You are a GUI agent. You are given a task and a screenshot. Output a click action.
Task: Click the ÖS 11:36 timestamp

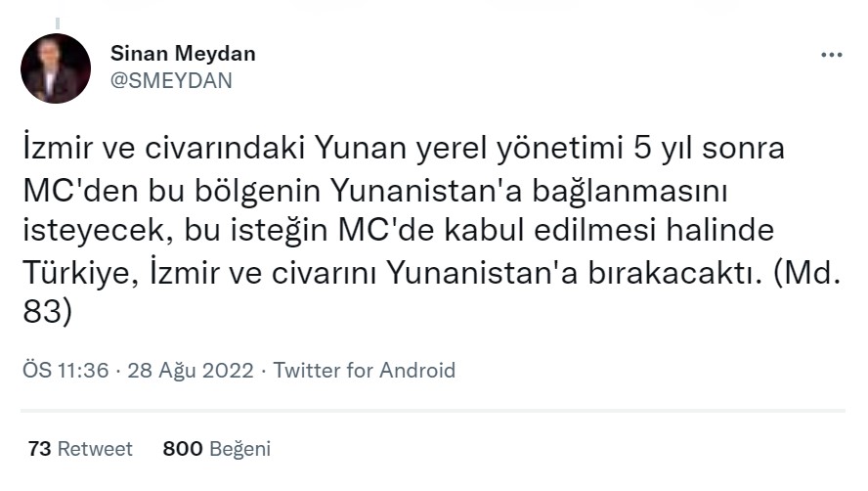(65, 371)
